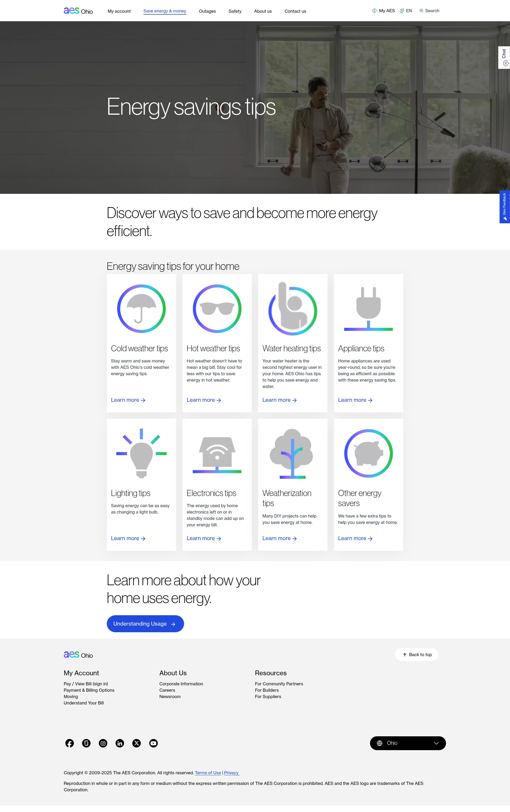Click the Lighting bulb icon
Screen dimensions: 510x812
[x=141, y=453]
